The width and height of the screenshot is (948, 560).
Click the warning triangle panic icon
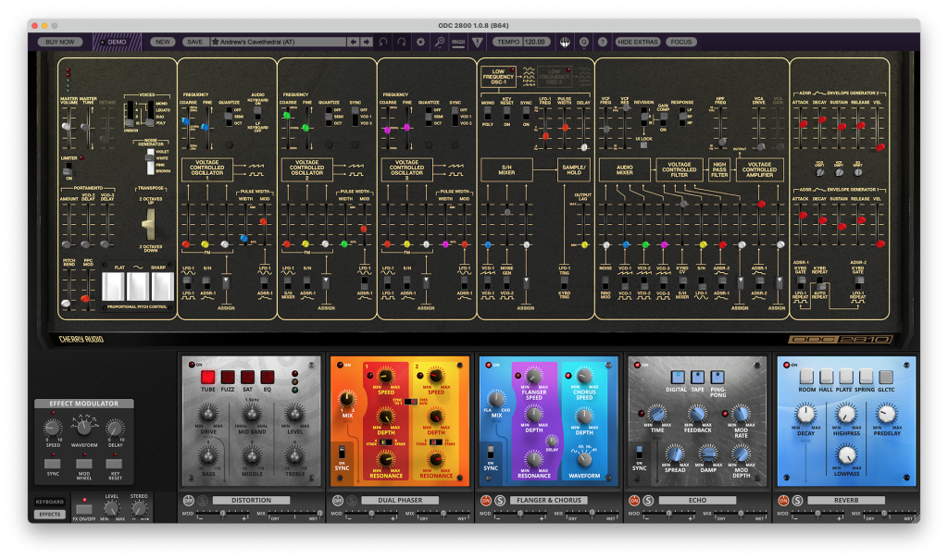tap(478, 42)
